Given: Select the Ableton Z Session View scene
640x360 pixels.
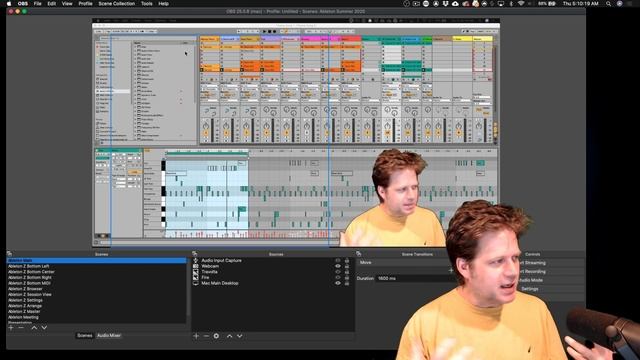Looking at the screenshot, I should click(97, 294).
